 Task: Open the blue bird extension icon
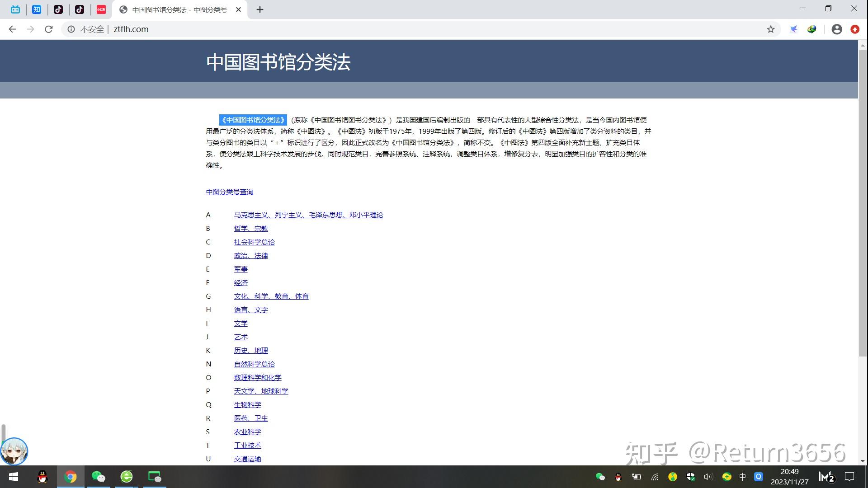click(793, 29)
